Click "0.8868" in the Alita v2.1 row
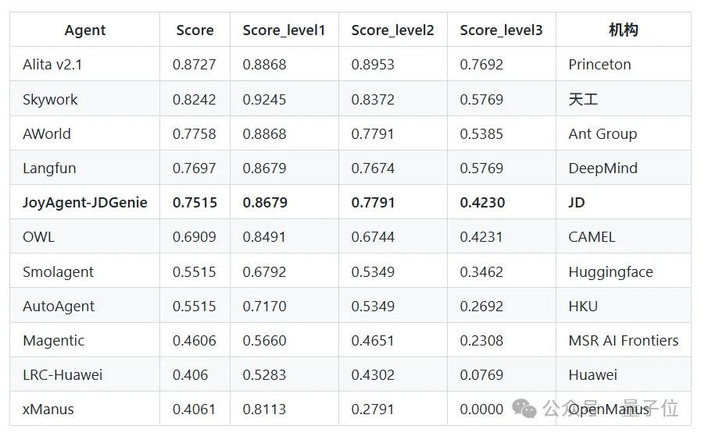Screen dimensions: 701x436 point(264,65)
